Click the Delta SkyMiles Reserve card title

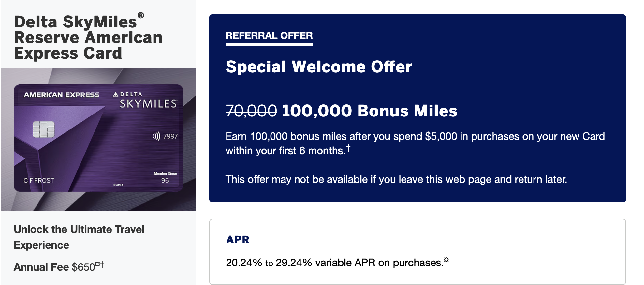click(88, 37)
